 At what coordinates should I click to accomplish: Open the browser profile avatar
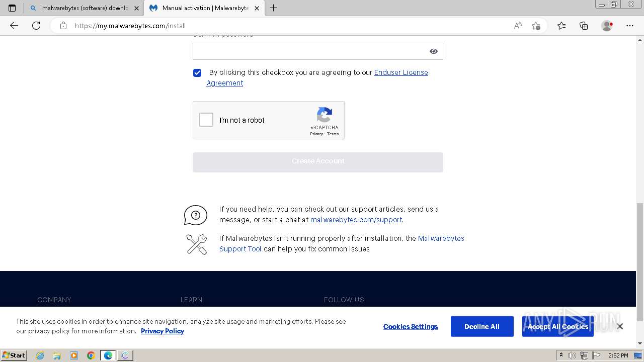[607, 26]
